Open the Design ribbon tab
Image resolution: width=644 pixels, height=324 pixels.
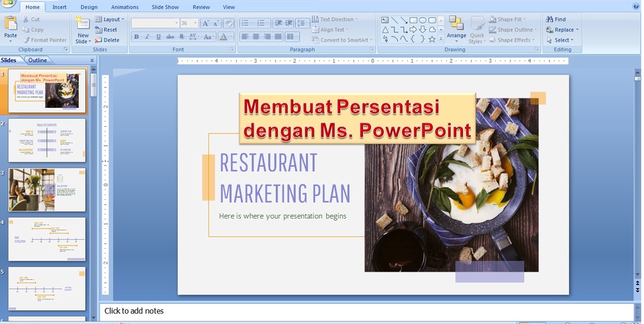(x=89, y=7)
